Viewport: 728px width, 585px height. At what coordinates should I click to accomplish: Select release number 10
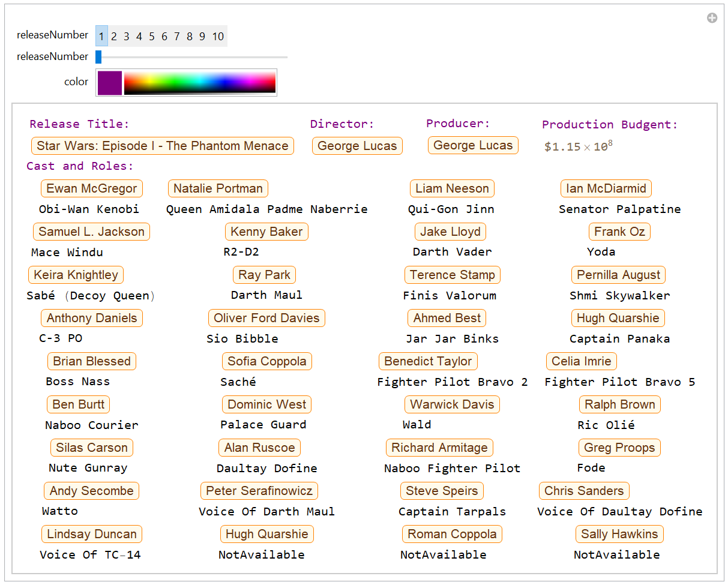pyautogui.click(x=218, y=36)
